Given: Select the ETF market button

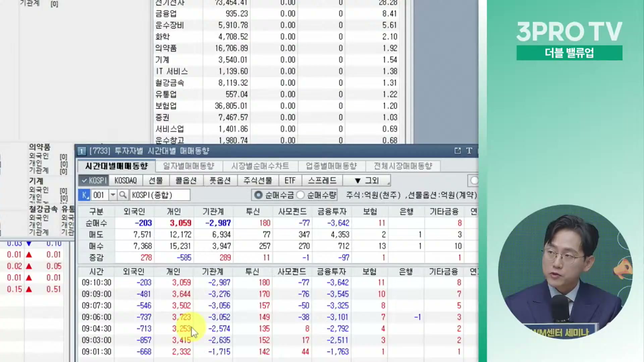Looking at the screenshot, I should click(x=290, y=181).
